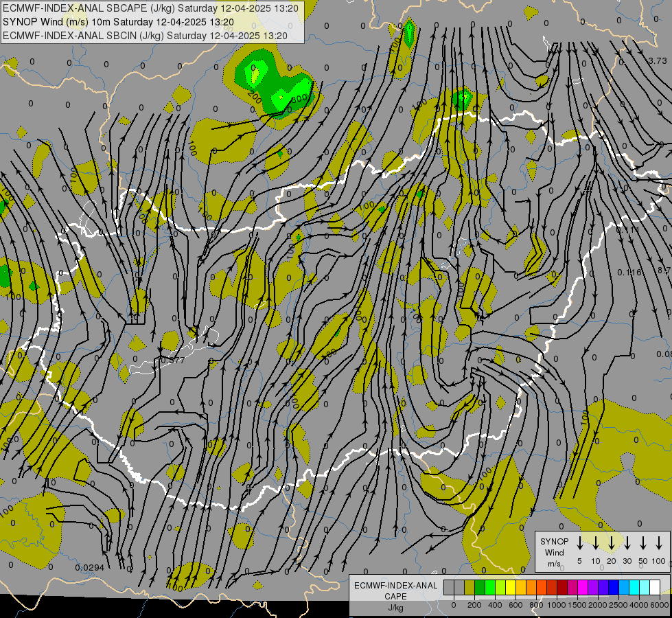
Task: Click the 5 m/s wind arrow in legend
Action: pos(579,543)
